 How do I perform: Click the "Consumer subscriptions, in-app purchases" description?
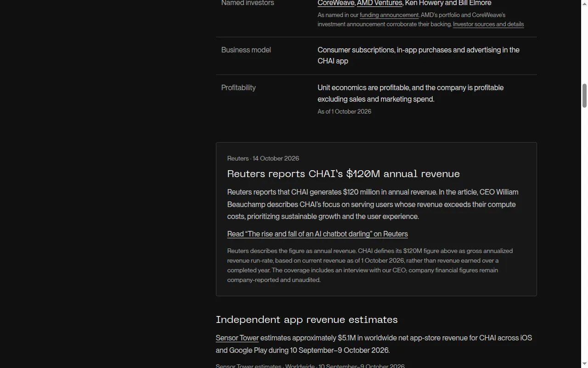coord(418,55)
